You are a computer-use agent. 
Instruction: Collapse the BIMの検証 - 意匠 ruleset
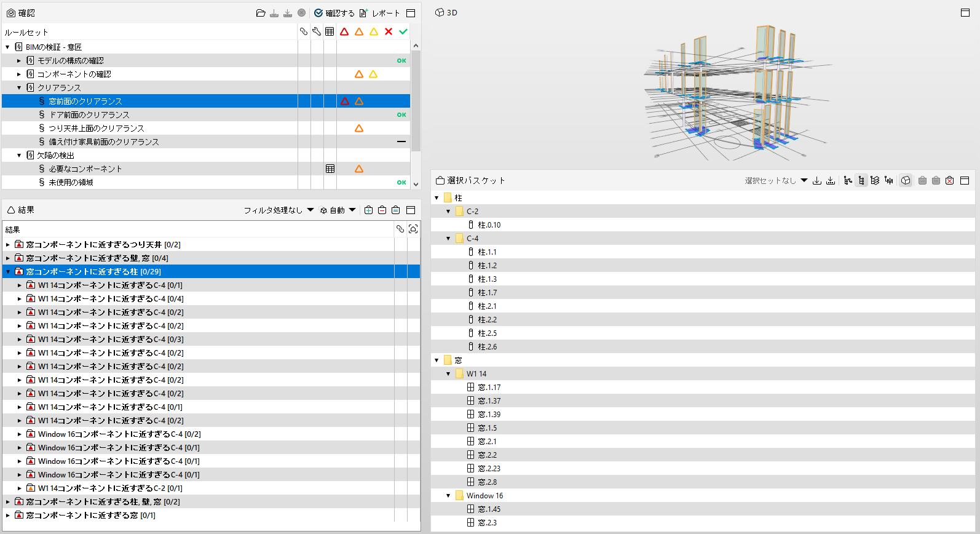(7, 47)
